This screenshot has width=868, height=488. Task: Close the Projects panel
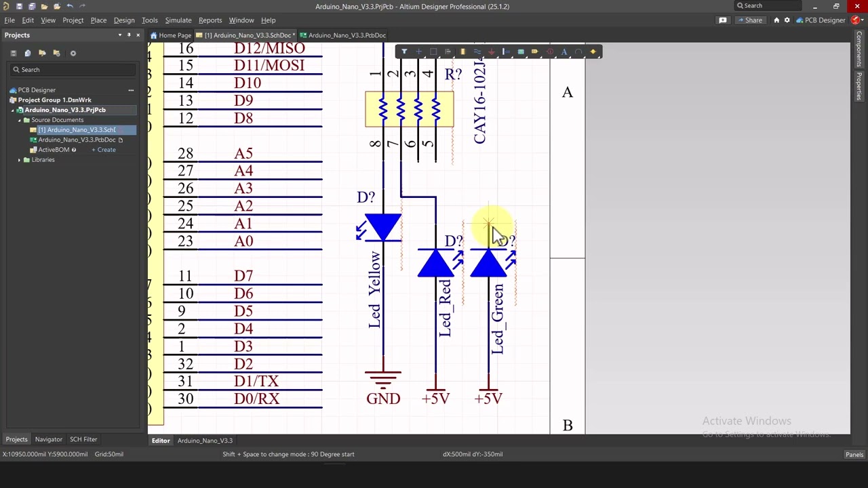pos(138,35)
